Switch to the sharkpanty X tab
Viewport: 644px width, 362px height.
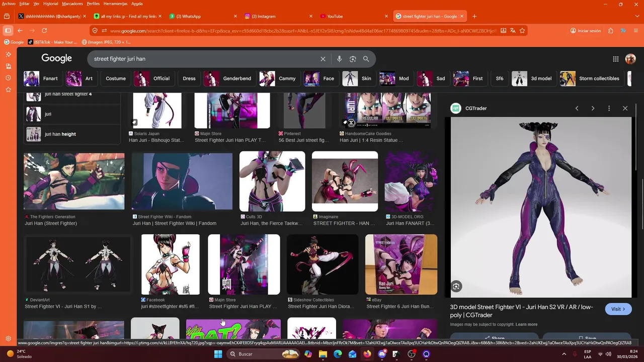[52, 16]
